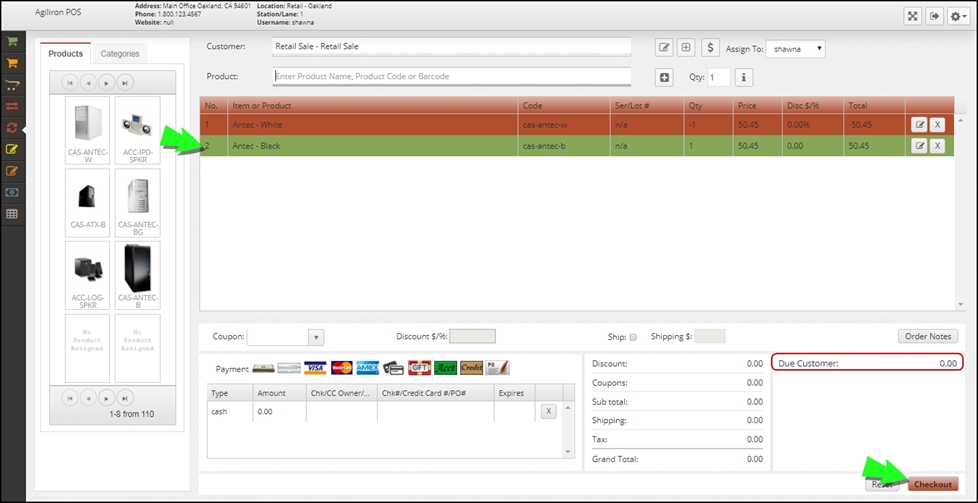Viewport: 978px width, 503px height.
Task: Click the cas-antec-w code cell
Action: click(564, 125)
